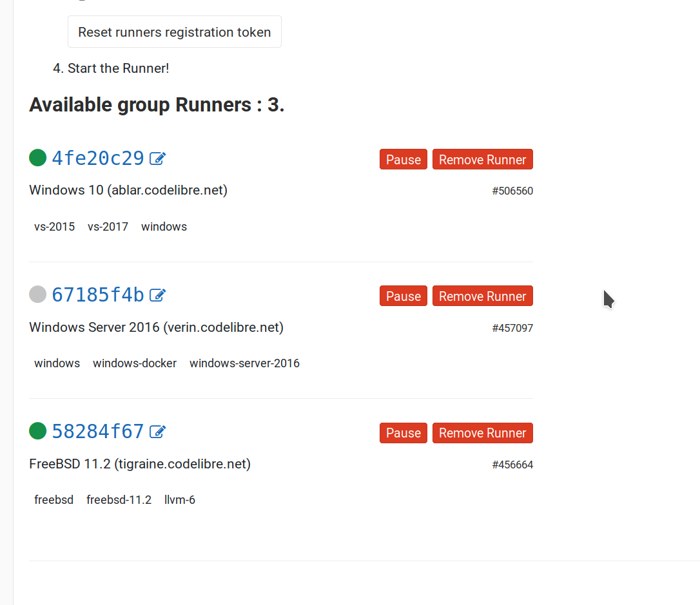Click the Reset runners registration token button
700x605 pixels.
[175, 32]
